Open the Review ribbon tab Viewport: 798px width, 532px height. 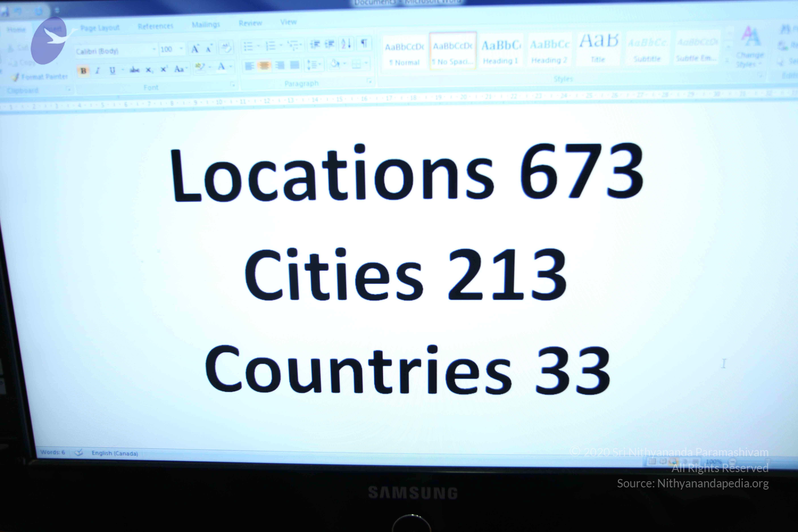250,23
